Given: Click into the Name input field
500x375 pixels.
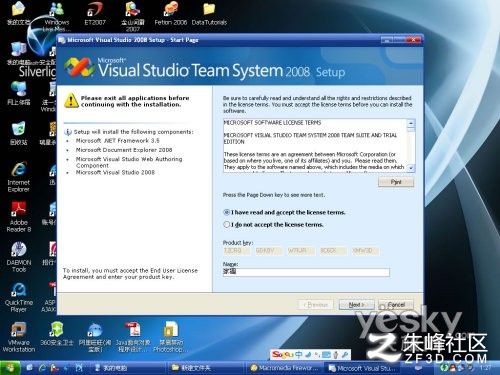Looking at the screenshot, I should tap(306, 272).
